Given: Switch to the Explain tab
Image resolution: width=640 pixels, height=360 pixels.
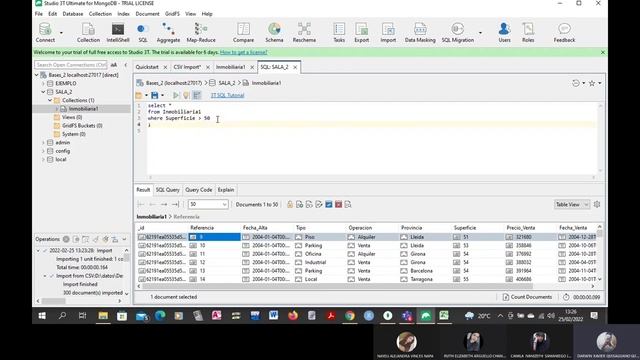Looking at the screenshot, I should [226, 190].
